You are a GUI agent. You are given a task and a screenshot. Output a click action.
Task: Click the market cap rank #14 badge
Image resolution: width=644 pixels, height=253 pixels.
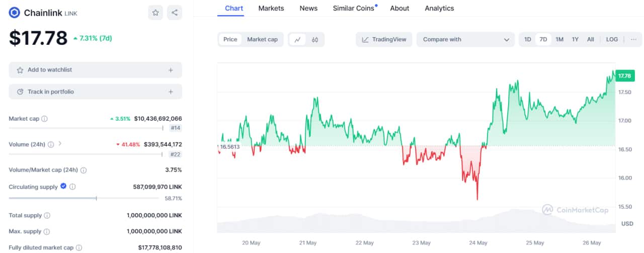click(176, 128)
